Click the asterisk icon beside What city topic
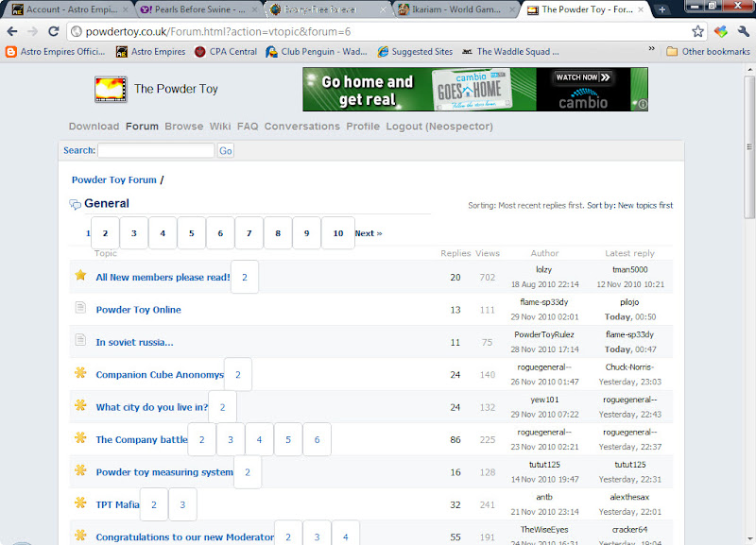The width and height of the screenshot is (756, 545). [x=80, y=405]
